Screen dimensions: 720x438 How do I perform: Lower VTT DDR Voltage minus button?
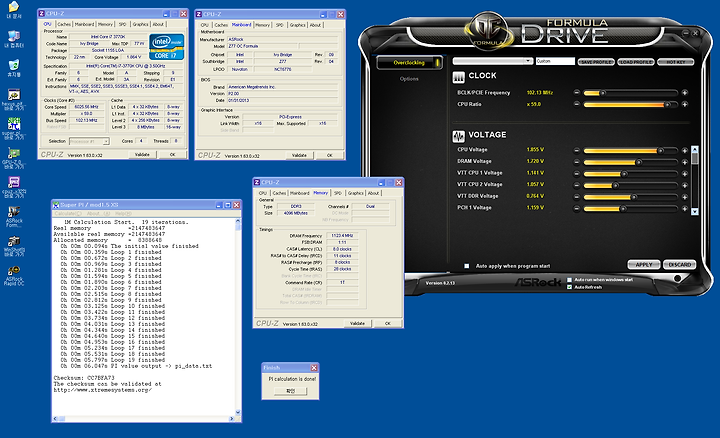click(577, 197)
